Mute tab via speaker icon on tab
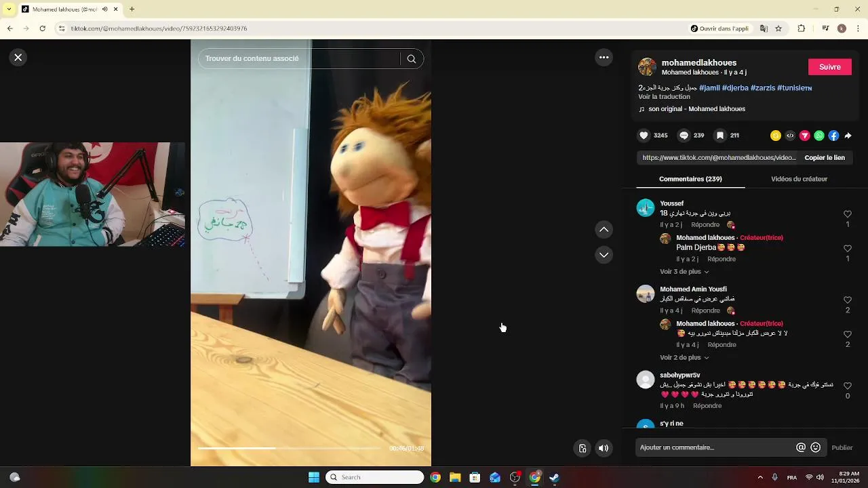The image size is (868, 488). 104,9
